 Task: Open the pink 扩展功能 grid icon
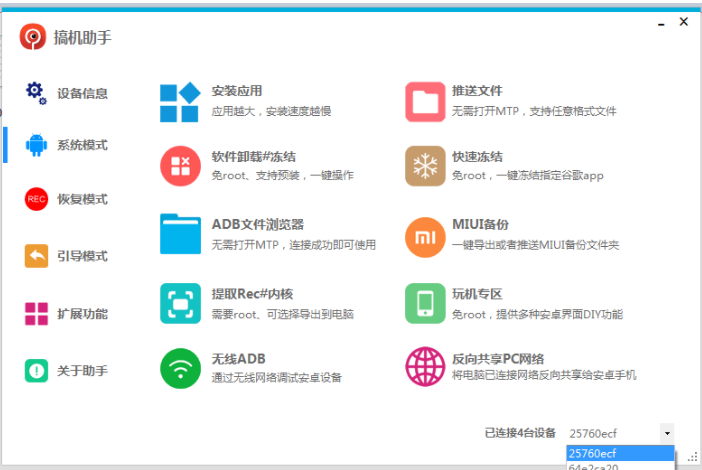[x=36, y=314]
